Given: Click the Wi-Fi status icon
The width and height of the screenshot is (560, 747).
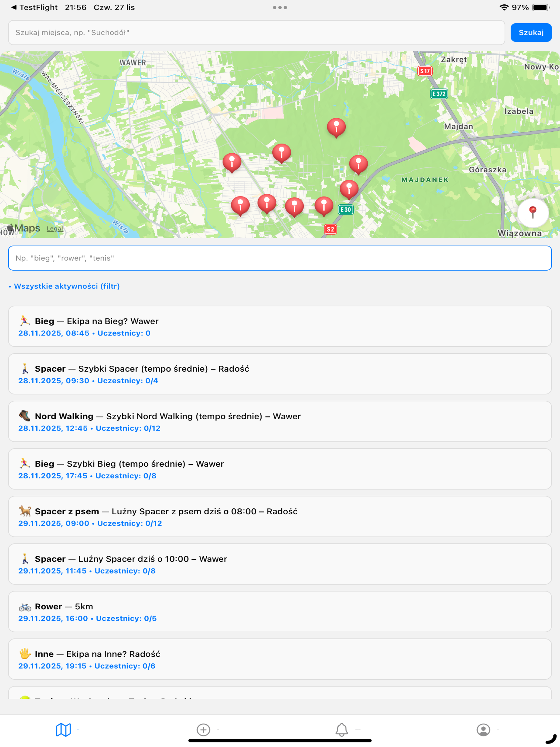Looking at the screenshot, I should (x=504, y=7).
